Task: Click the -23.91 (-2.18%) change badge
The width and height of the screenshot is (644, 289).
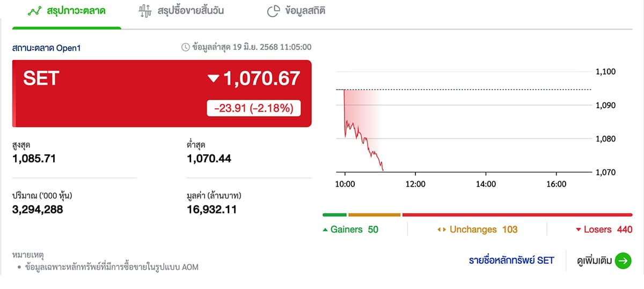Action: pyautogui.click(x=254, y=108)
